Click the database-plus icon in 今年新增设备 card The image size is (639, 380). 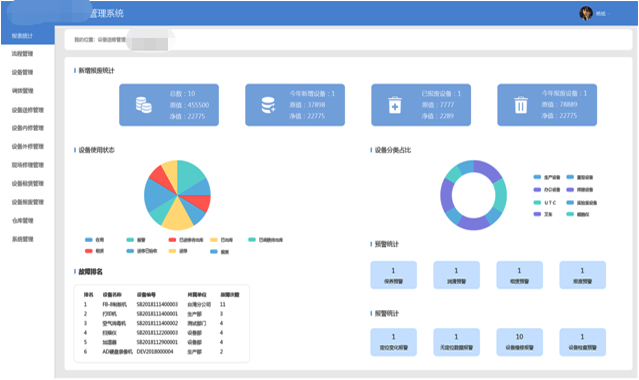[x=268, y=105]
